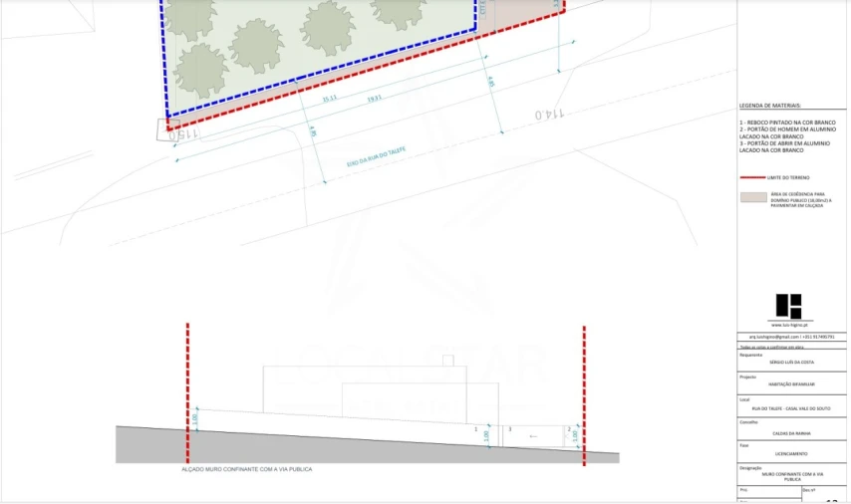The width and height of the screenshot is (851, 504).
Task: Click the chimney on the house elevation
Action: (447, 360)
